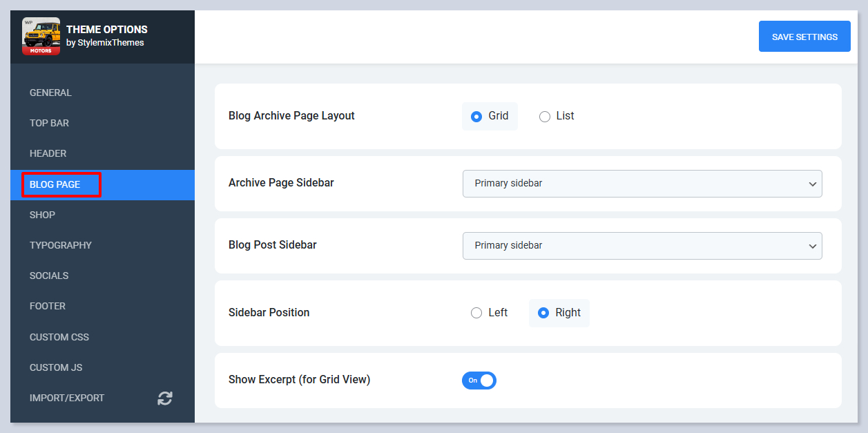
Task: Open the General settings section
Action: [50, 93]
